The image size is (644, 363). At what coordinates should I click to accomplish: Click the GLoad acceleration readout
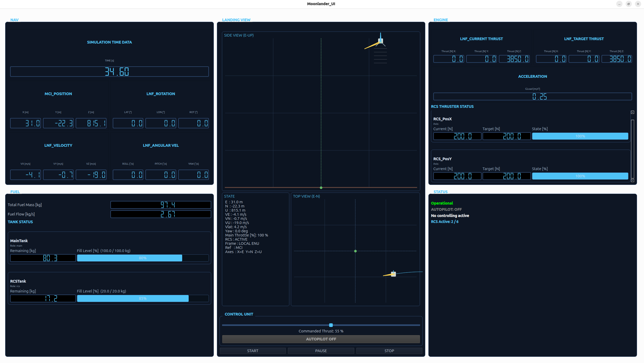click(533, 96)
